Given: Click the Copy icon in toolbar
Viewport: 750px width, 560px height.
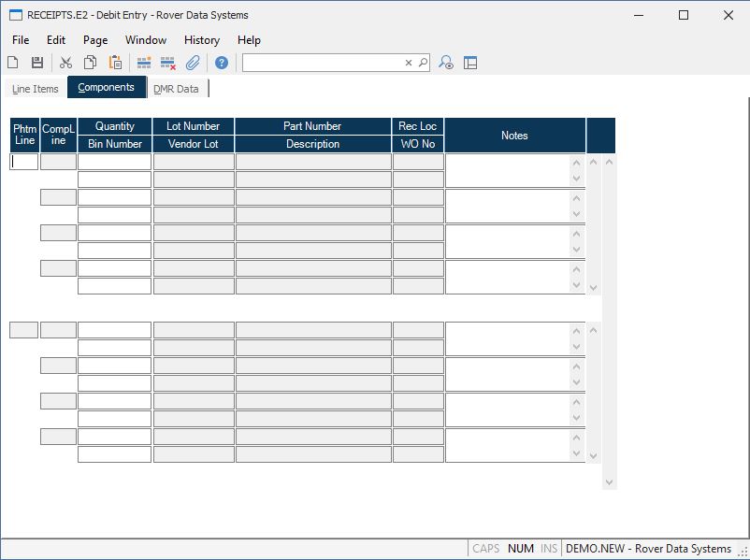Looking at the screenshot, I should [x=91, y=63].
